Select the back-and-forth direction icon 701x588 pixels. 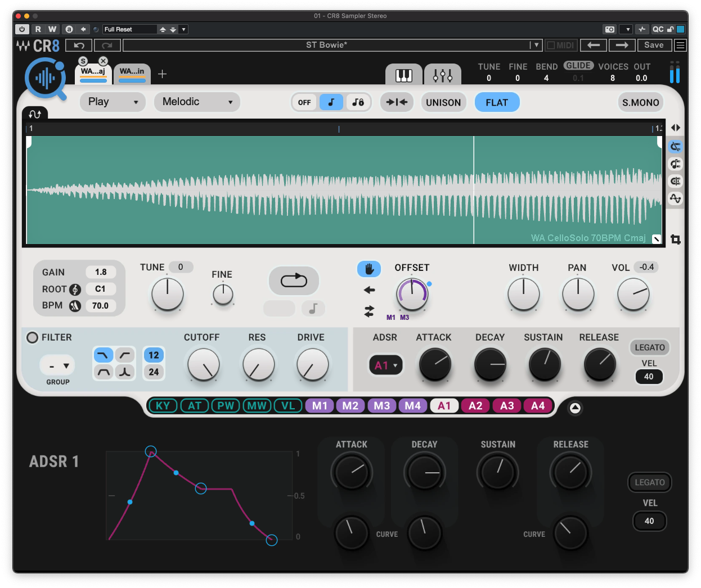point(369,311)
